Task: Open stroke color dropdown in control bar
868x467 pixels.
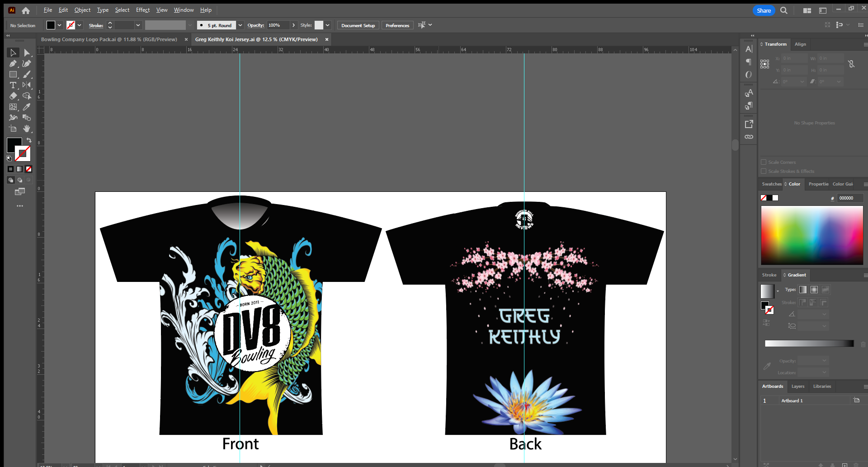Action: tap(79, 25)
